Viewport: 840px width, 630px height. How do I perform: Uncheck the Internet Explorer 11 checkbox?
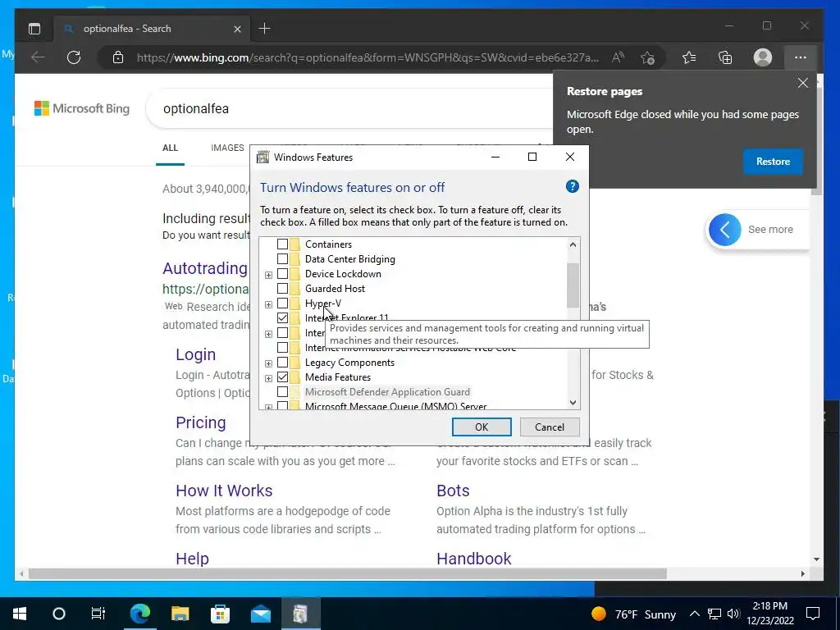(x=282, y=318)
